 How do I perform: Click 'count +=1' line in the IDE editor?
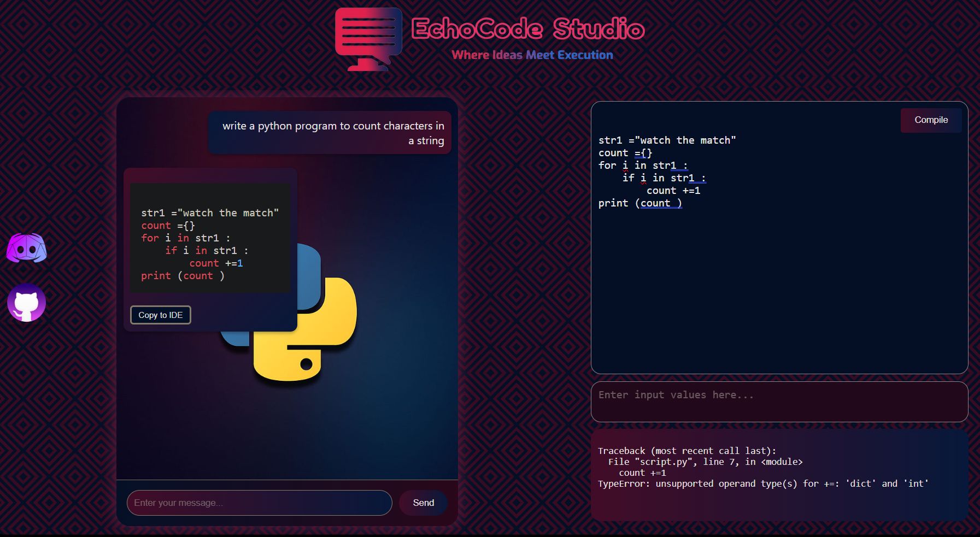[673, 191]
